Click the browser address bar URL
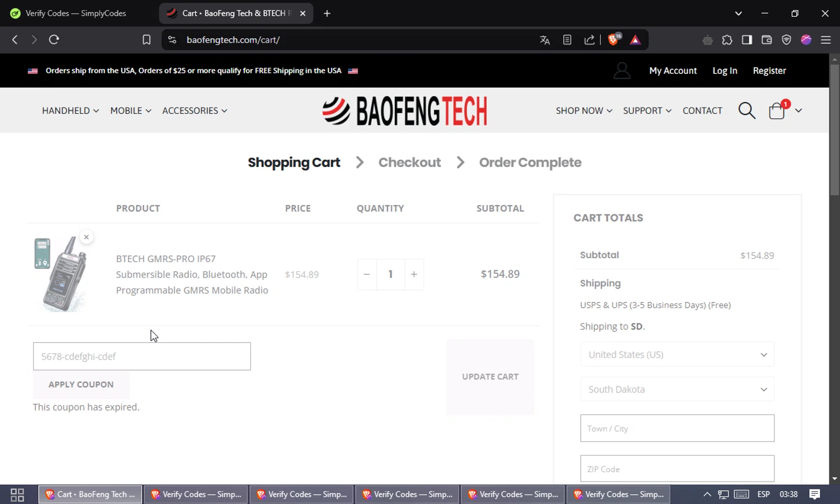 coord(233,40)
